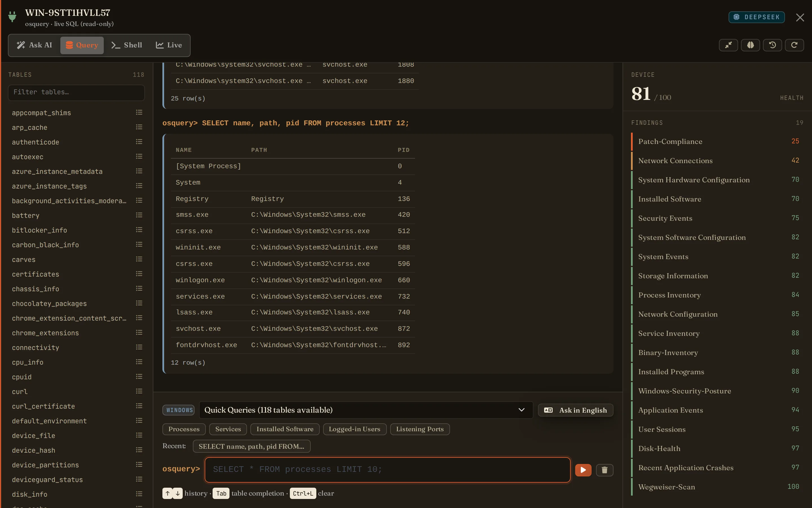This screenshot has width=812, height=508.
Task: Open the Recent Application Crashes finding
Action: click(x=717, y=468)
